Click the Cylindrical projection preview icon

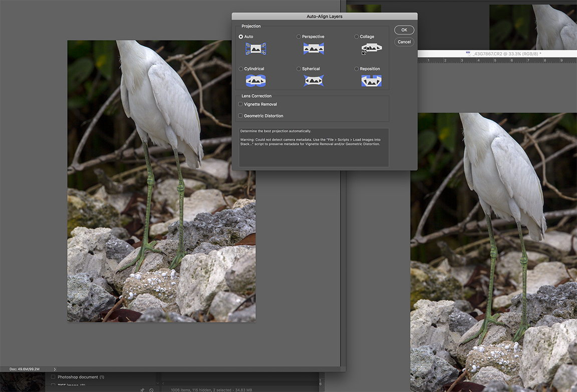pyautogui.click(x=255, y=81)
